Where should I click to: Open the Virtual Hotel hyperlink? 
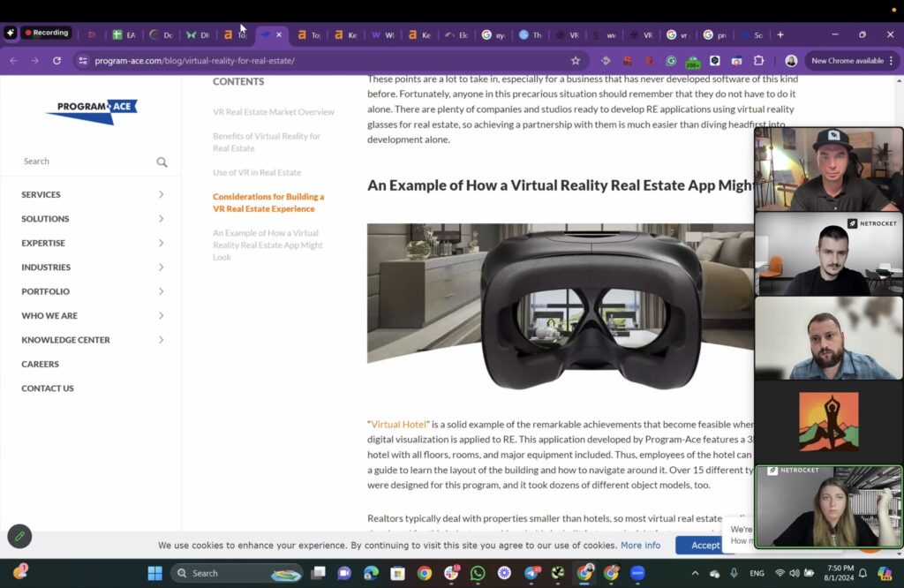coord(397,423)
